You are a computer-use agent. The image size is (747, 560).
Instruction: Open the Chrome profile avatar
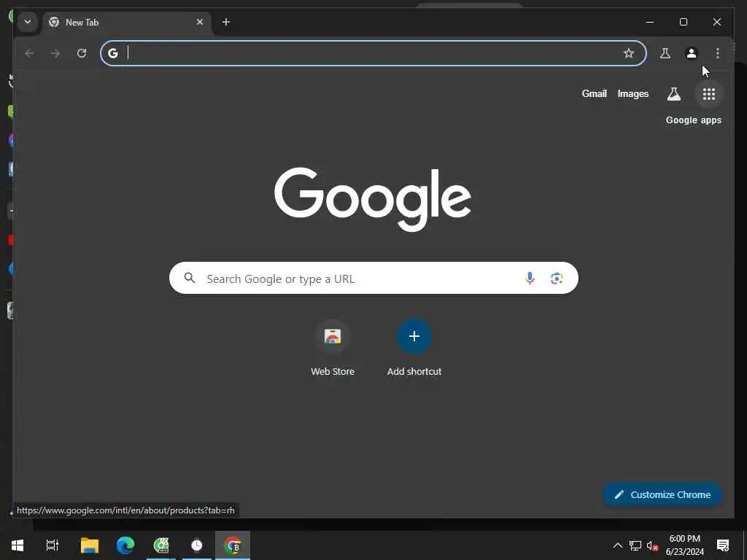692,52
